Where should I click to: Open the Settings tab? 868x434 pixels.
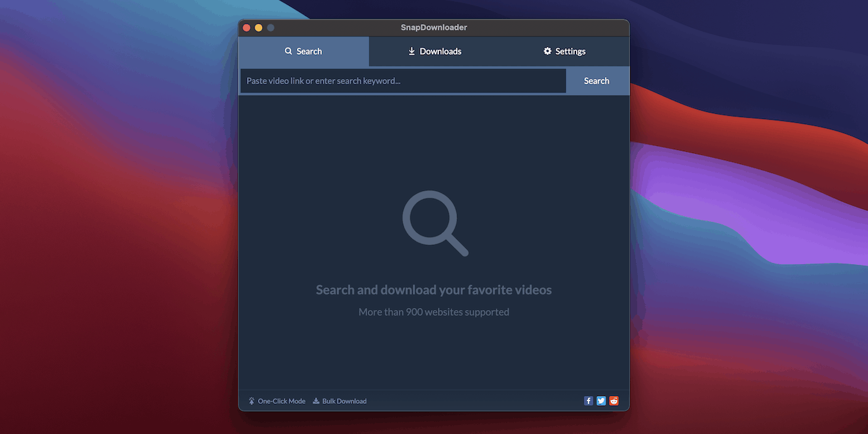[564, 51]
